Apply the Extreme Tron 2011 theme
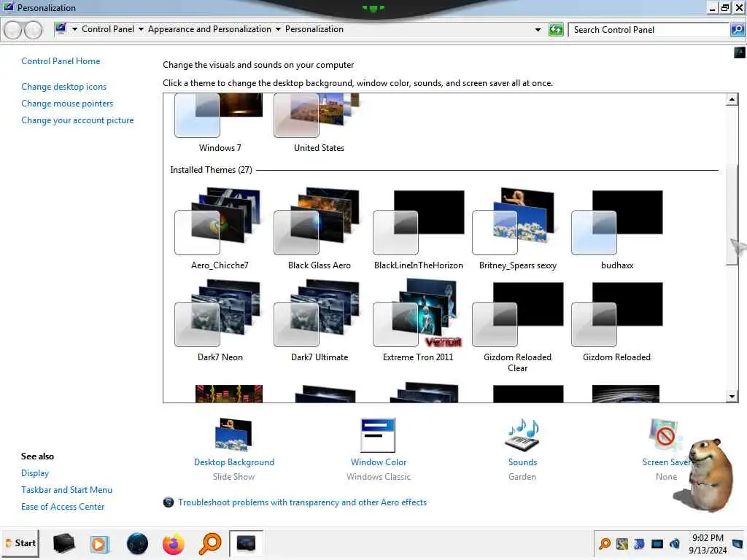The height and width of the screenshot is (560, 747). tap(418, 321)
